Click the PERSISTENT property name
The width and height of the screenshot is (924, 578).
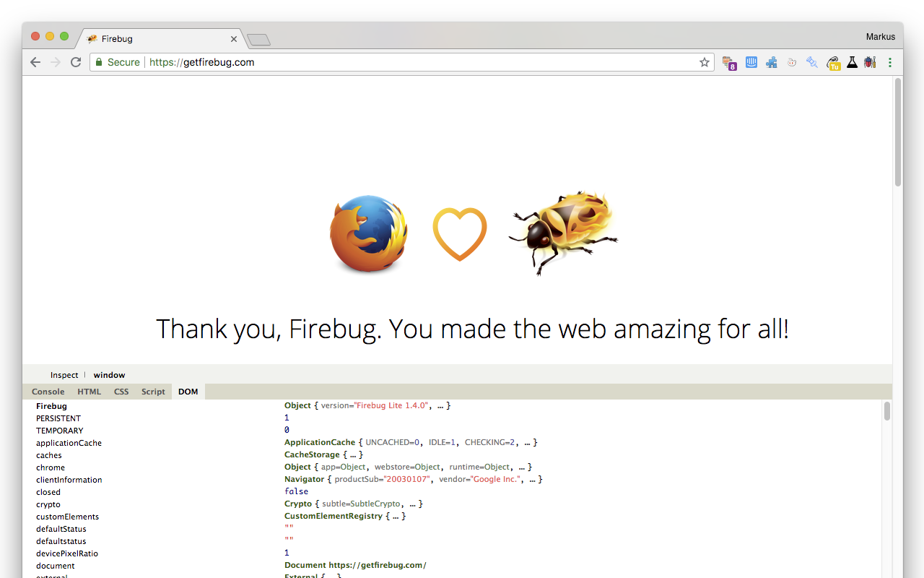pos(58,418)
